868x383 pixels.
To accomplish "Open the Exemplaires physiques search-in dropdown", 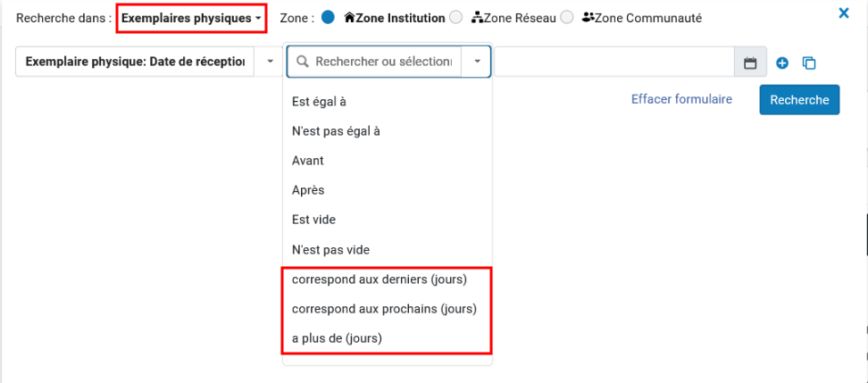I will (191, 18).
